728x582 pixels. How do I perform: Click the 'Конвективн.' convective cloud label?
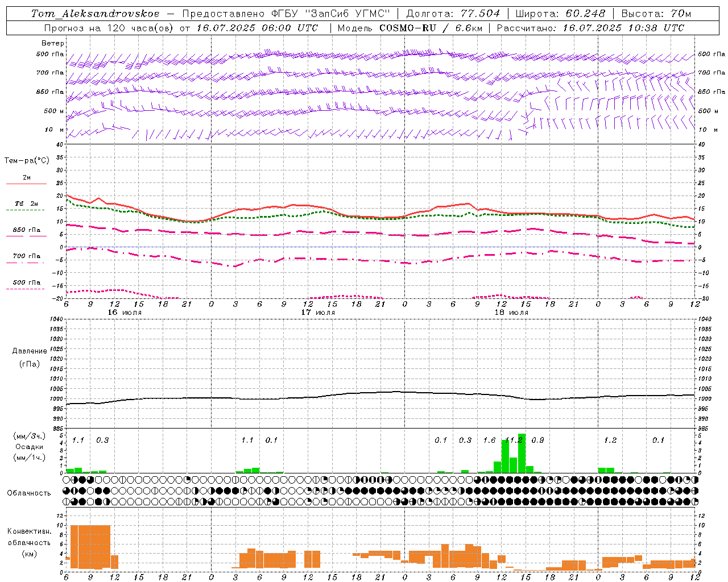click(29, 531)
